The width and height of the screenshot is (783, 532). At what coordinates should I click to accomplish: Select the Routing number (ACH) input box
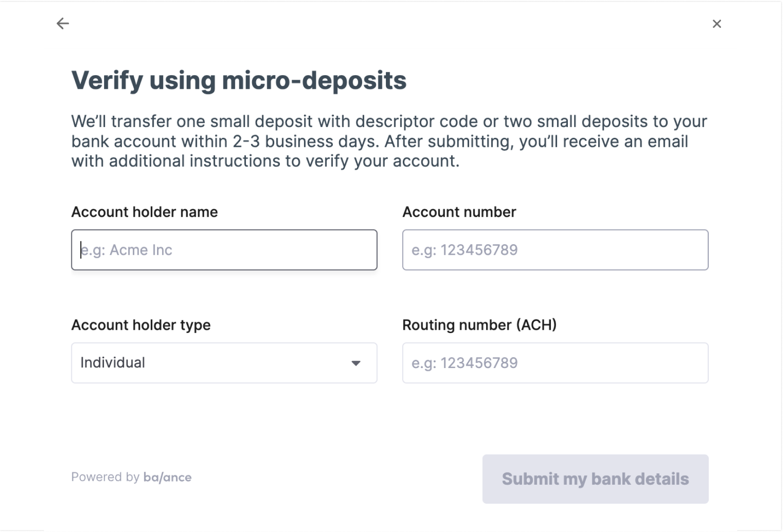click(x=555, y=363)
